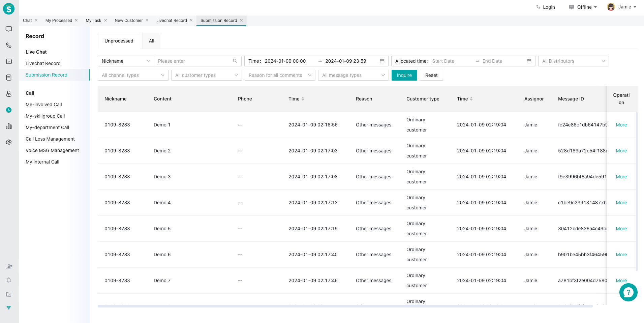Viewport: 644px width, 323px height.
Task: Open the All customer types dropdown
Action: tap(207, 75)
